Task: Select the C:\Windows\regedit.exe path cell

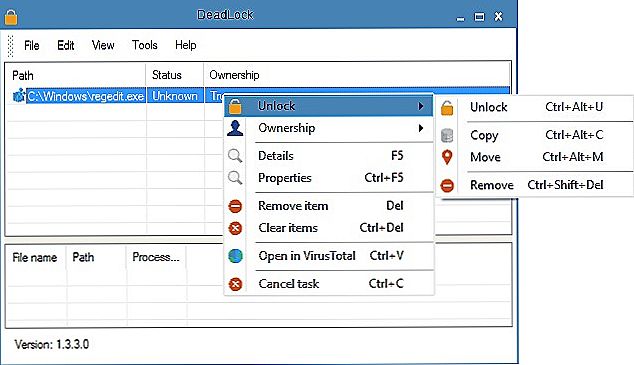Action: click(85, 96)
